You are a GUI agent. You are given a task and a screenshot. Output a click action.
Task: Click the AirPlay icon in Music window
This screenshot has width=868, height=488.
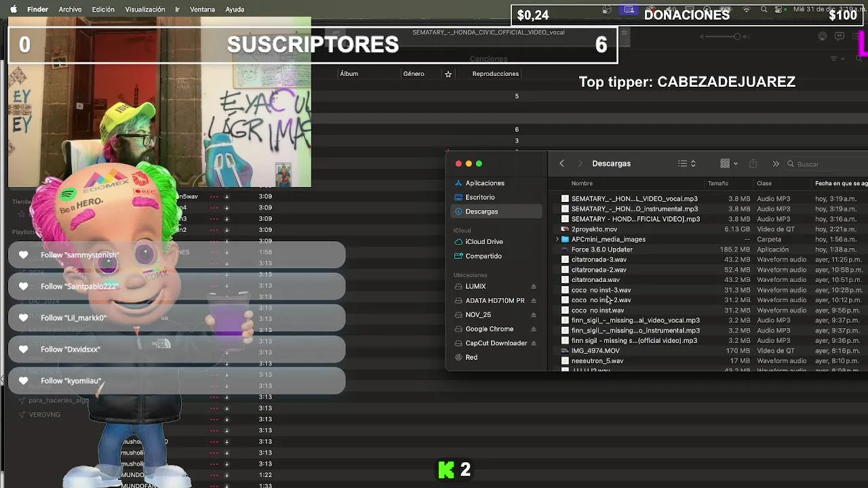[x=822, y=37]
